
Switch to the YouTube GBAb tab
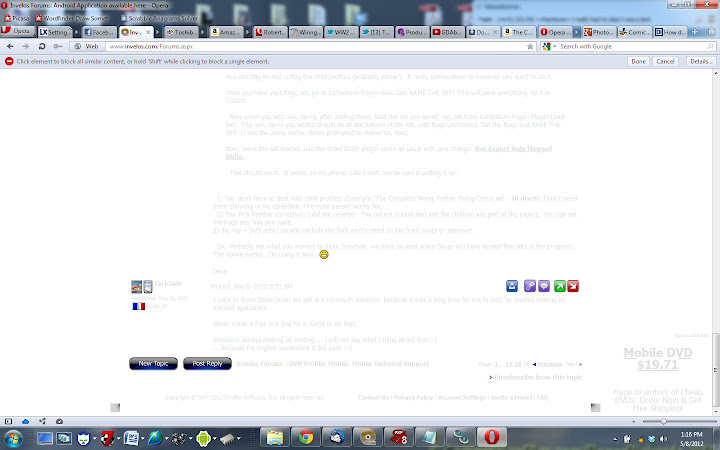[x=448, y=32]
